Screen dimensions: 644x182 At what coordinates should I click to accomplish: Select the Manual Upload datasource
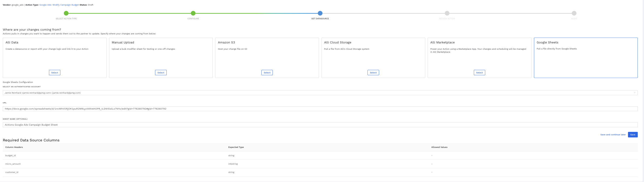161,72
